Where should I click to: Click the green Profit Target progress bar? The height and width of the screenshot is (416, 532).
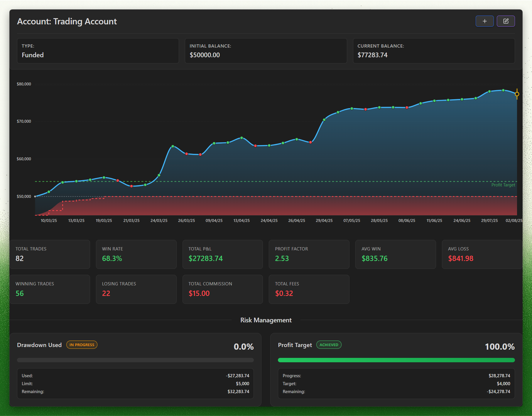coord(396,360)
